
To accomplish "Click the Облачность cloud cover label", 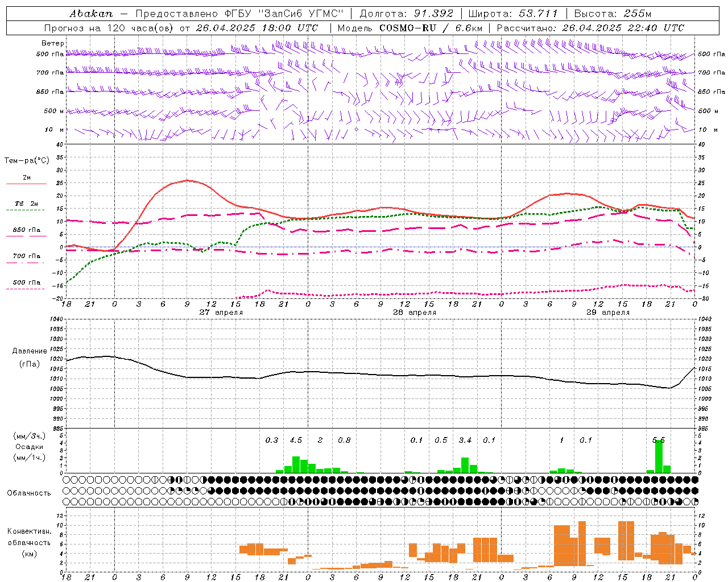I will click(x=29, y=493).
